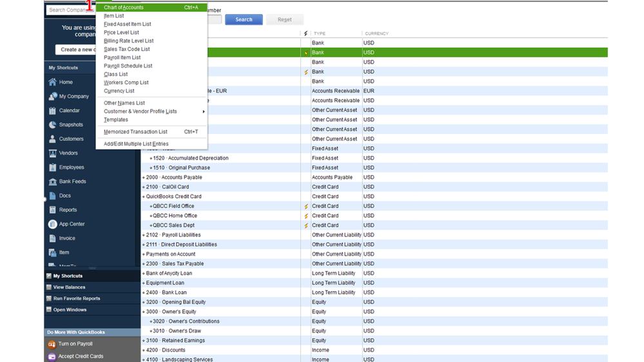This screenshot has width=644, height=362.
Task: Open My Company icon in sidebar
Action: pyautogui.click(x=53, y=97)
